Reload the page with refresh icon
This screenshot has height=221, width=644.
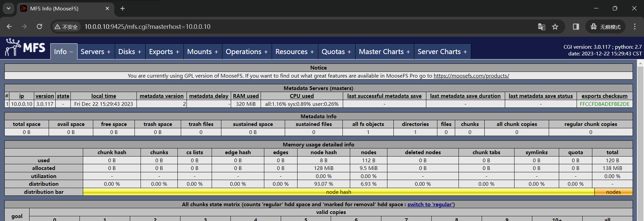(40, 27)
